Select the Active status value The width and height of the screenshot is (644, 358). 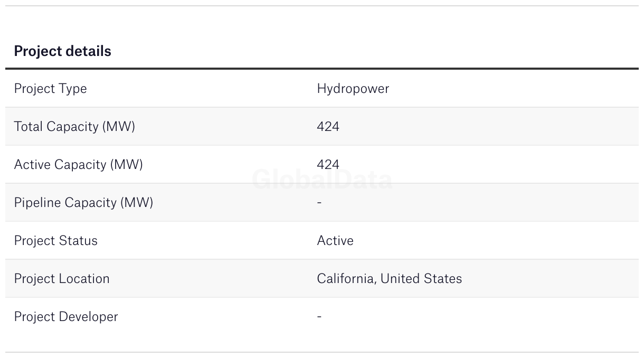click(x=335, y=241)
